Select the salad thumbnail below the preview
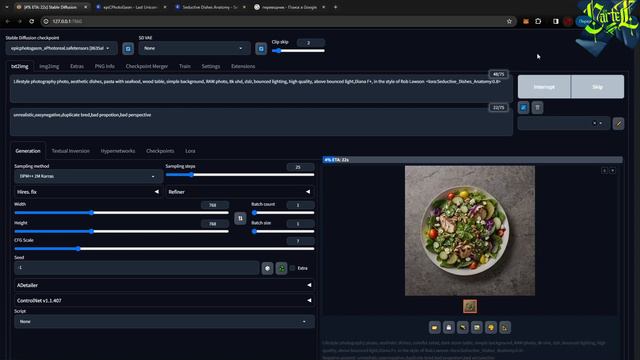The width and height of the screenshot is (640, 360). (x=470, y=307)
